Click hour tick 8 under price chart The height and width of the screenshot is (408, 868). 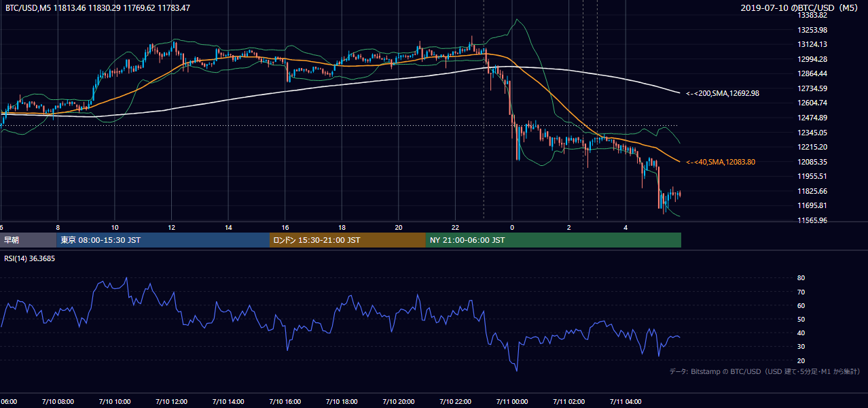(58, 228)
